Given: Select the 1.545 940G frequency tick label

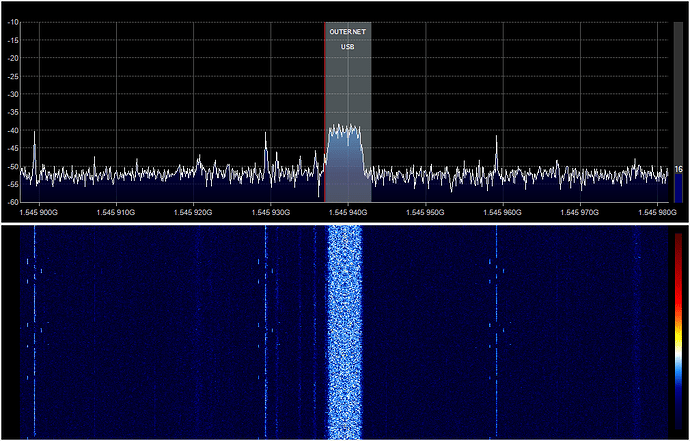Looking at the screenshot, I should [x=348, y=212].
